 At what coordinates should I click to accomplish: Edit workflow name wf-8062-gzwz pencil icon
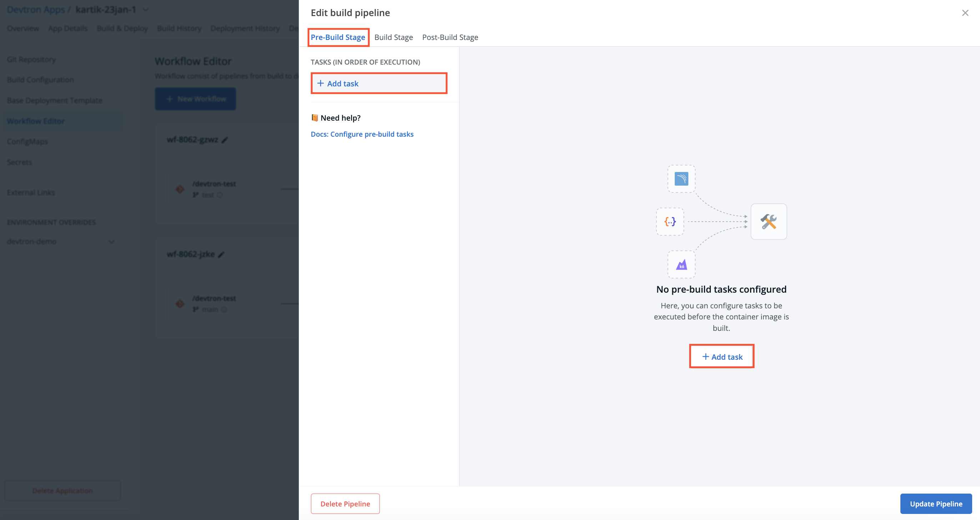pyautogui.click(x=225, y=140)
